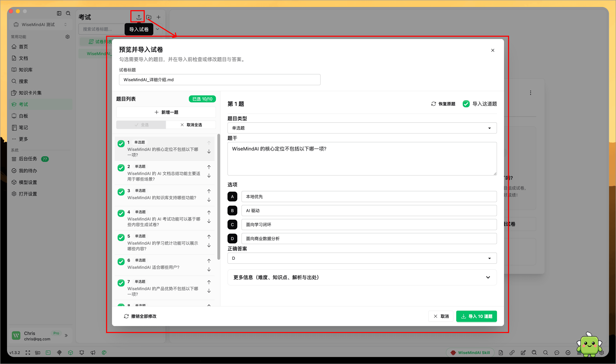The image size is (616, 364).
Task: Uncheck question 6 about suitable users
Action: 121,261
